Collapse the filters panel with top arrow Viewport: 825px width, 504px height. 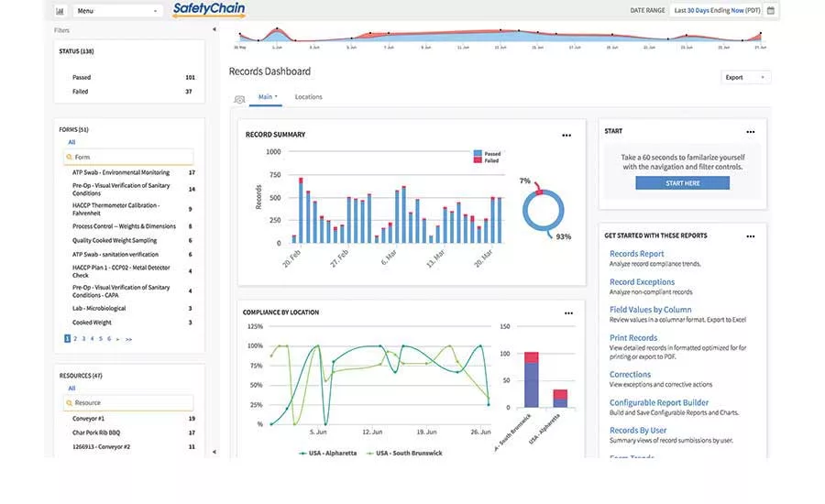click(214, 29)
